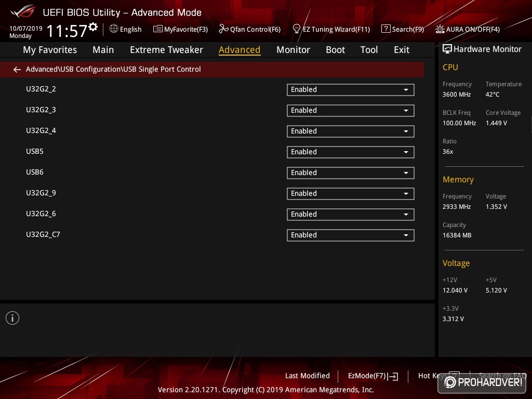Image resolution: width=532 pixels, height=399 pixels.
Task: Click the ROG logo at top left
Action: [23, 12]
